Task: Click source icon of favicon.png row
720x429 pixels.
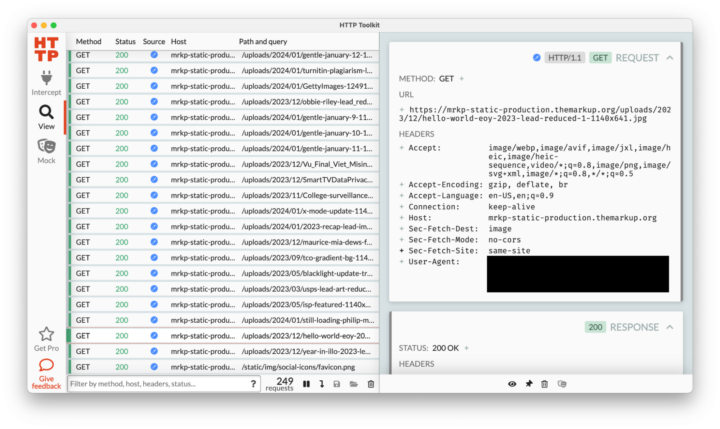Action: point(154,367)
